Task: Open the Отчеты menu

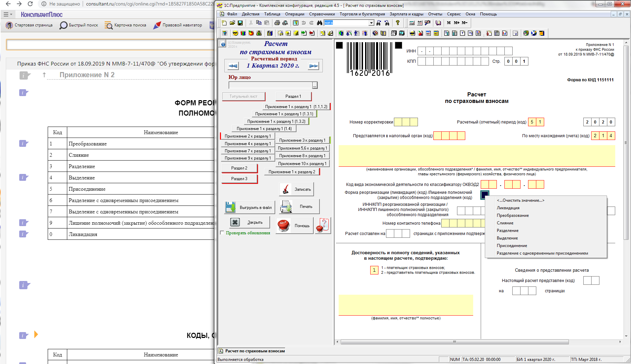Action: click(435, 14)
